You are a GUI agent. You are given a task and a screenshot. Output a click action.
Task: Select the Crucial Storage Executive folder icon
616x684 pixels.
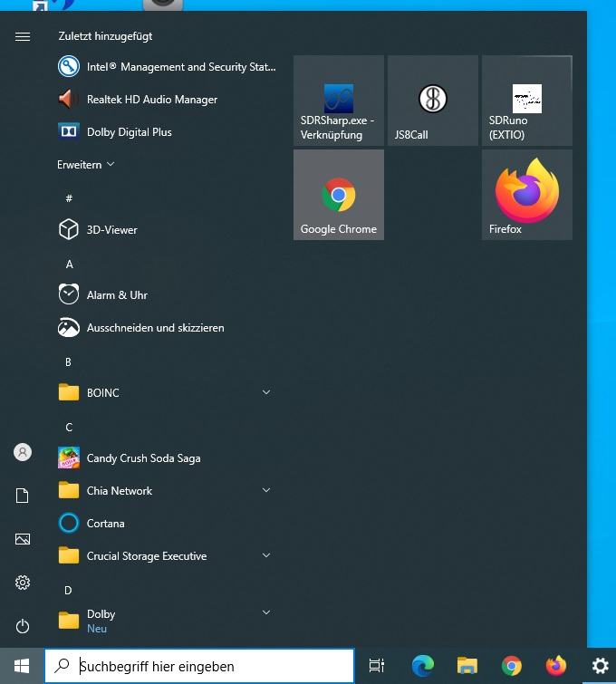(69, 555)
